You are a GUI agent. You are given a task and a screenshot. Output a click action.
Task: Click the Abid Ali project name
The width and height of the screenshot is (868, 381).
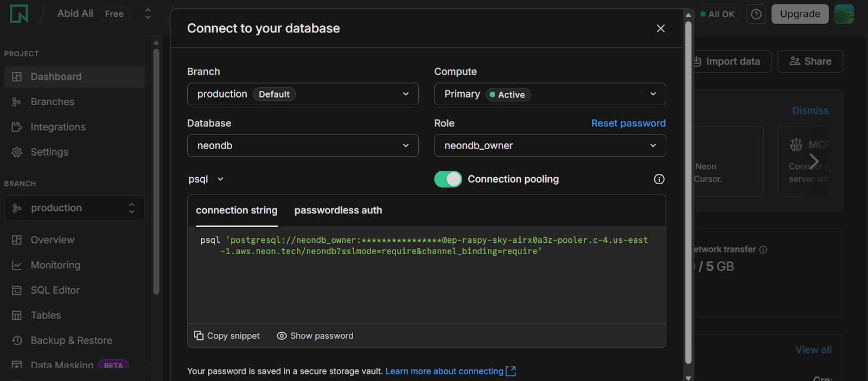pos(75,14)
